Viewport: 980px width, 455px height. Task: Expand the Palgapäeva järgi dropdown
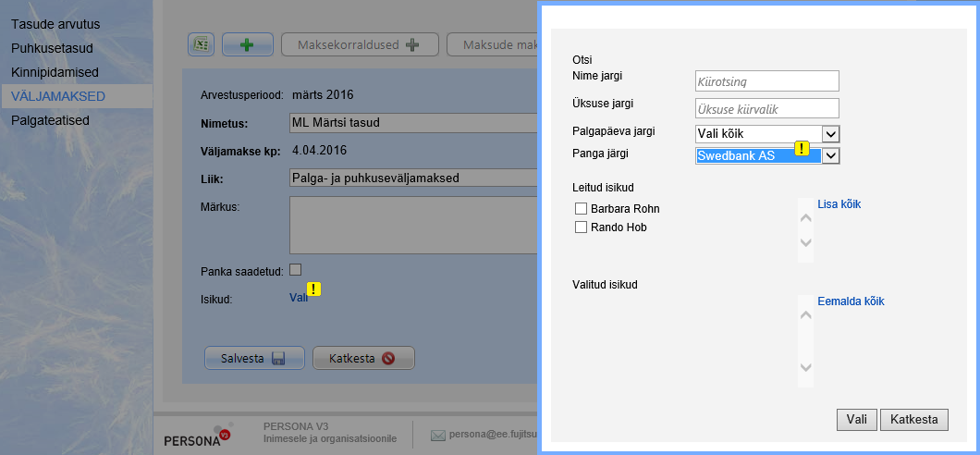point(830,135)
